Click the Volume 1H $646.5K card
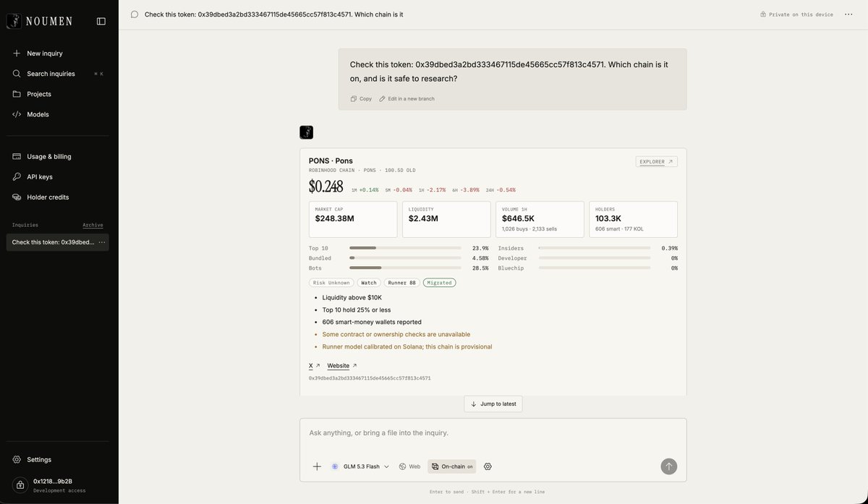The image size is (868, 504). coord(540,219)
